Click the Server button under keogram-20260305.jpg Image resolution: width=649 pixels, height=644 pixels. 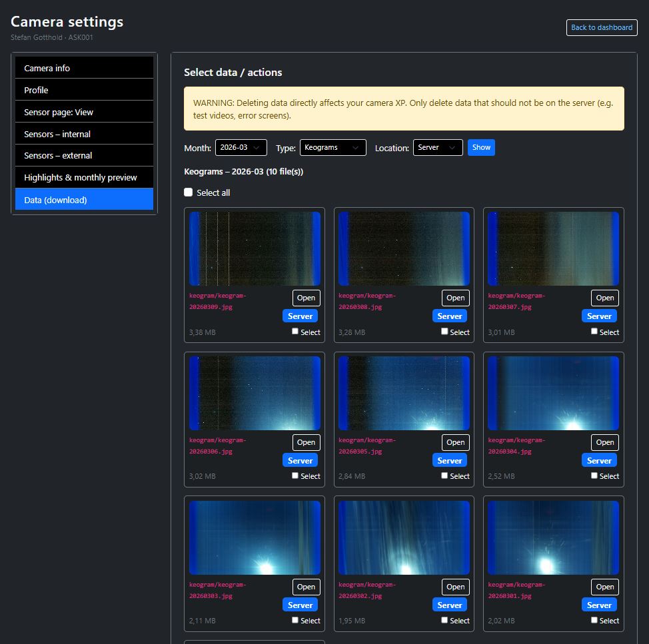pos(450,460)
